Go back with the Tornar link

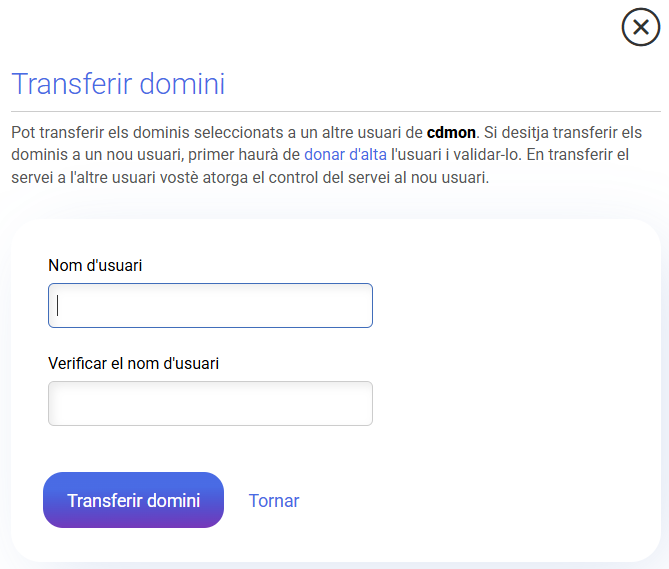point(274,501)
